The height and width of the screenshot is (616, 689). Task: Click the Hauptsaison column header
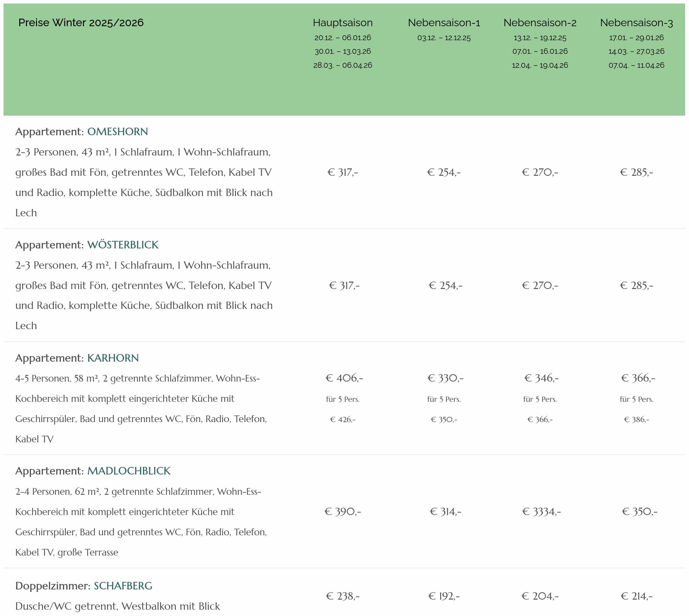coord(343,23)
